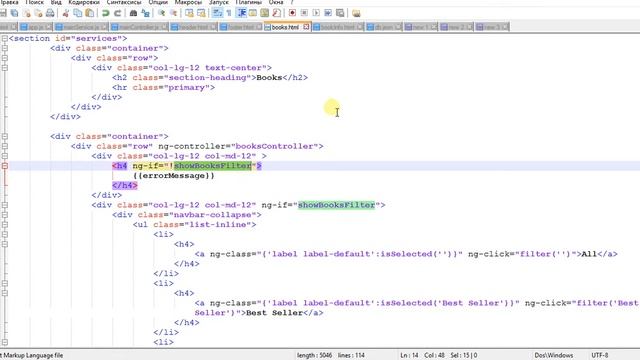Screen dimensions: 640x360
Task: Click the UTF-8 encoding status field
Action: (x=600, y=356)
